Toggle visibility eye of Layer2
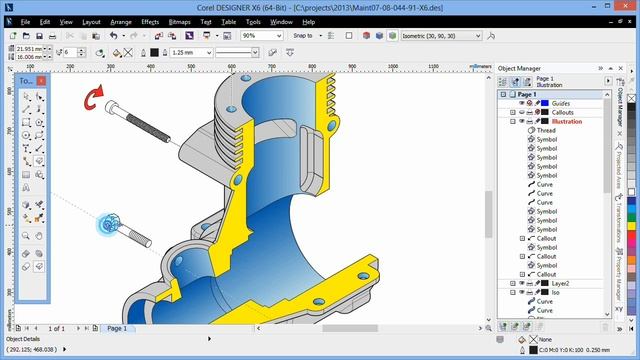This screenshot has height=360, width=640. coord(522,283)
